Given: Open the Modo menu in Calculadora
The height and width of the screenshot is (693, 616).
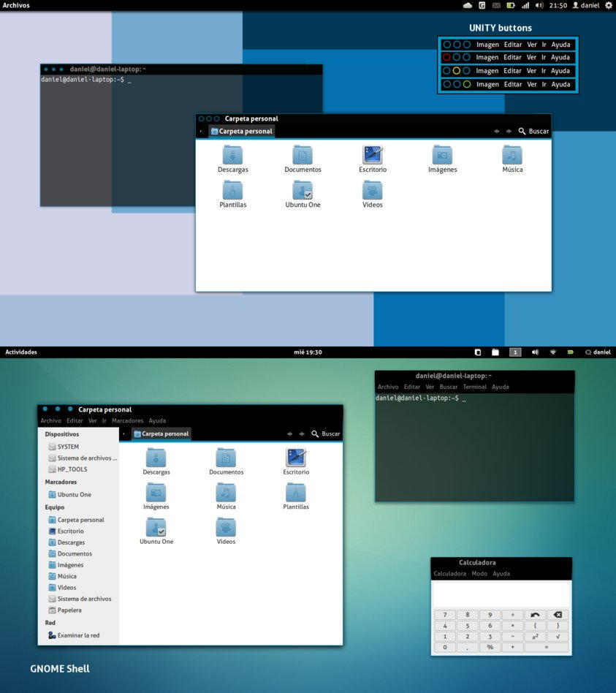Looking at the screenshot, I should 479,573.
